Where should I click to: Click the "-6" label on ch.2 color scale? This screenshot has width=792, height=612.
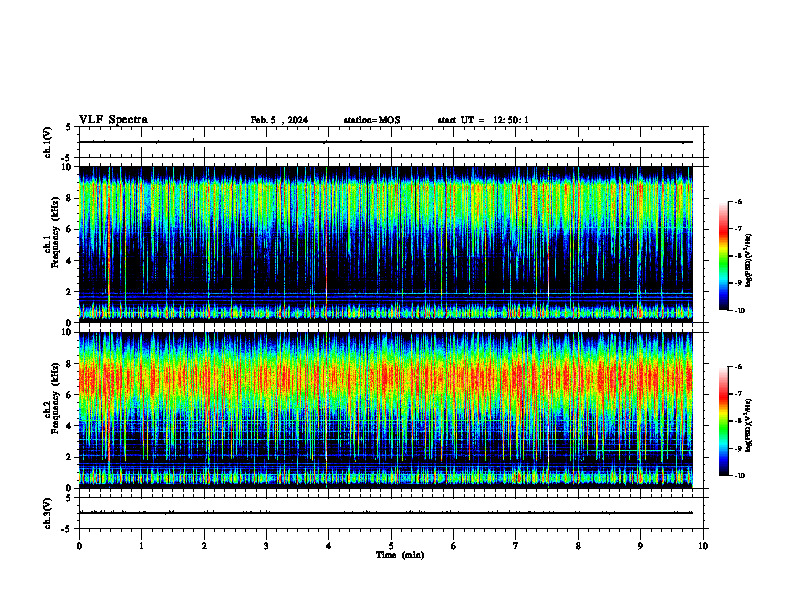[x=739, y=367]
